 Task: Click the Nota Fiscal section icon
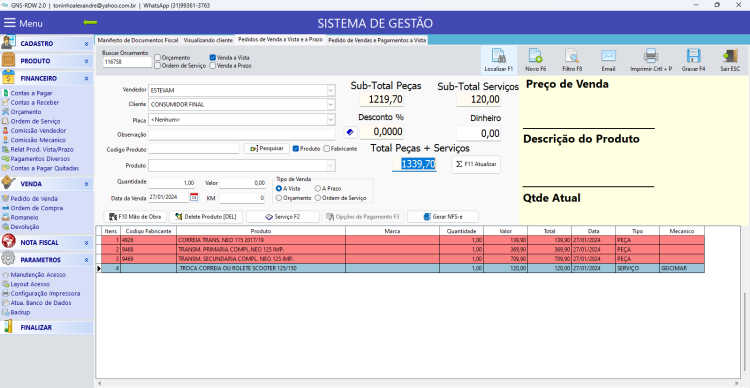click(8, 242)
